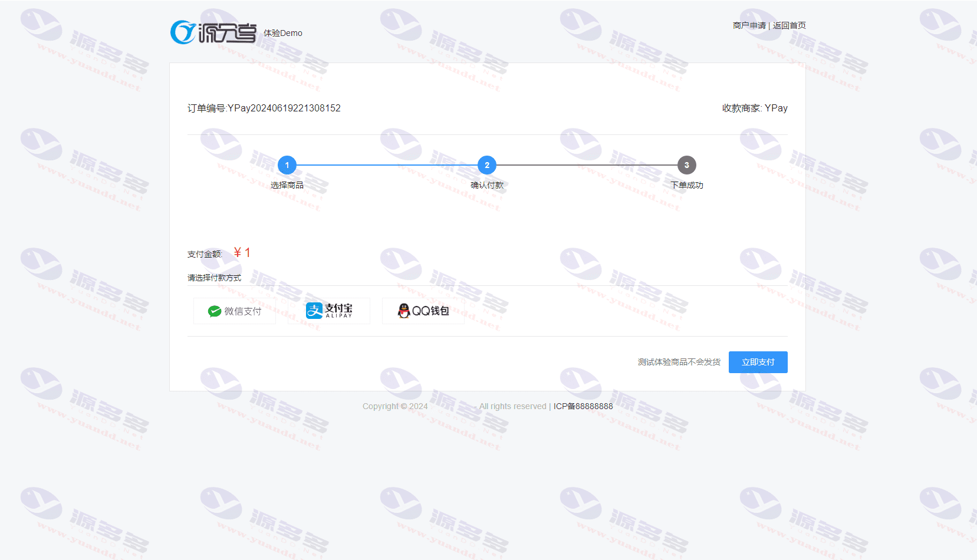Click step 3 circle 下单成功
The height and width of the screenshot is (560, 977).
687,165
